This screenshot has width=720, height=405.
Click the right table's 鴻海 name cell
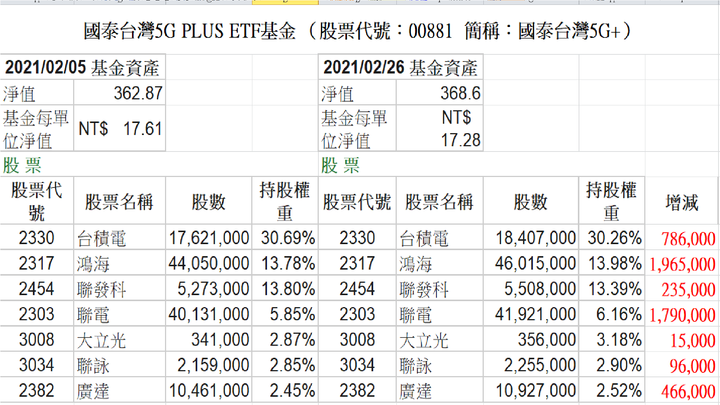tap(439, 263)
